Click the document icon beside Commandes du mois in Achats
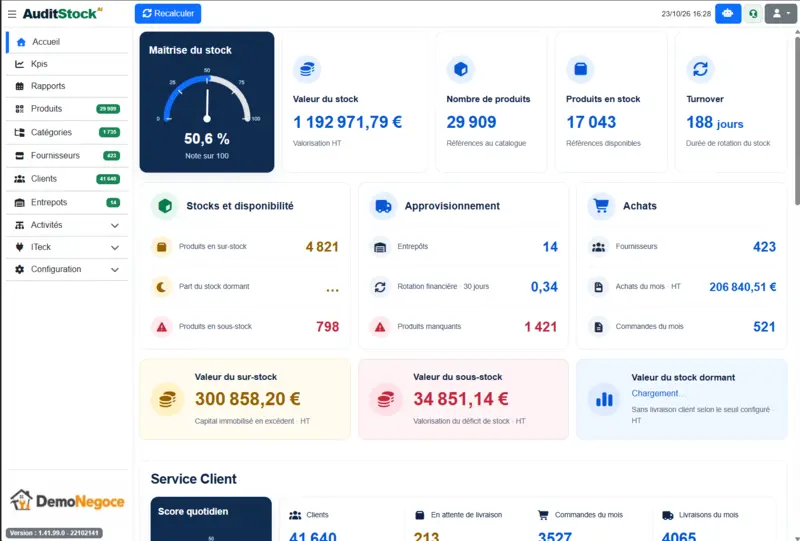 [598, 327]
